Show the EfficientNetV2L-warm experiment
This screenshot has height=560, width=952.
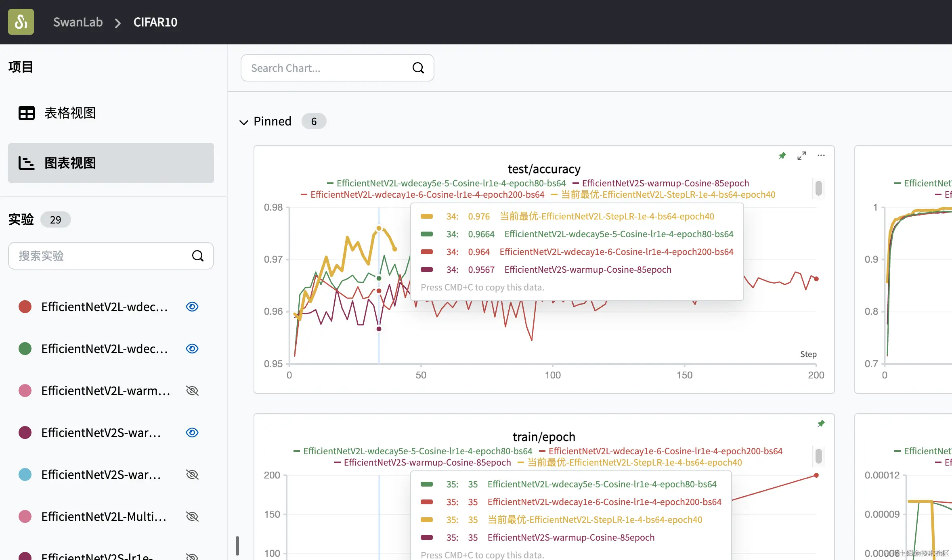(192, 391)
